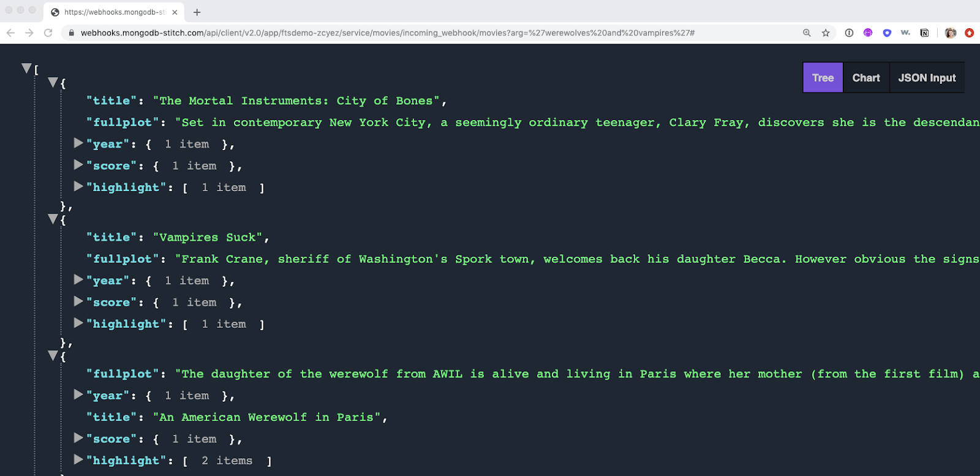Expand year under Vampires Suck

[x=78, y=279]
